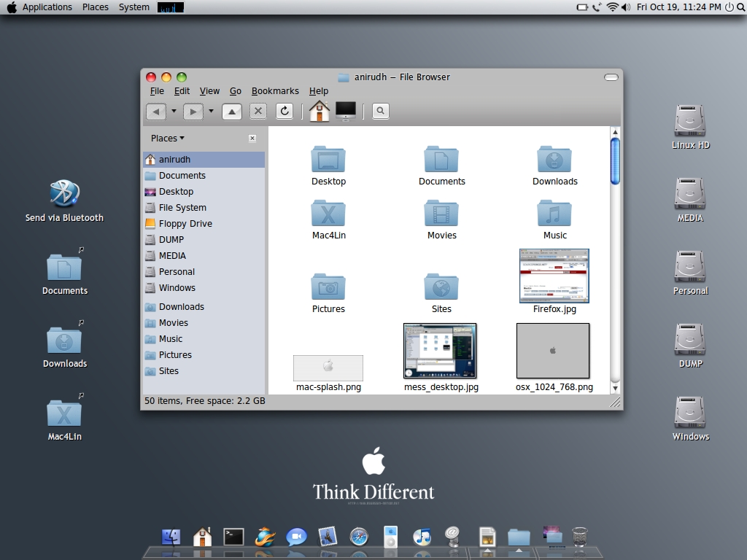Reload the current folder
The image size is (747, 560).
pos(285,112)
